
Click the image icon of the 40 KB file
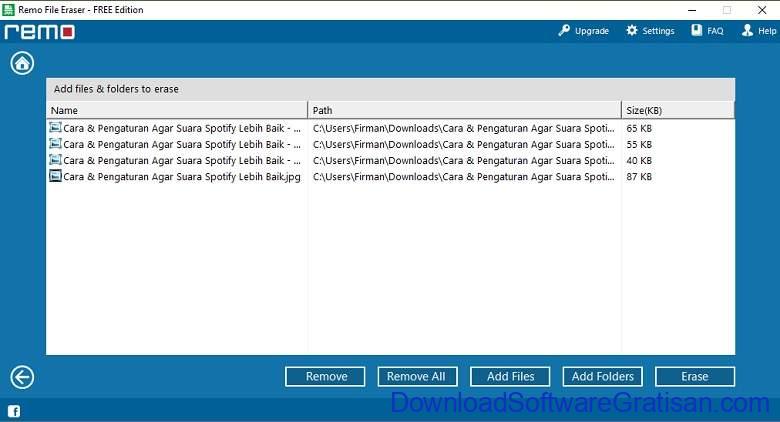click(x=55, y=160)
